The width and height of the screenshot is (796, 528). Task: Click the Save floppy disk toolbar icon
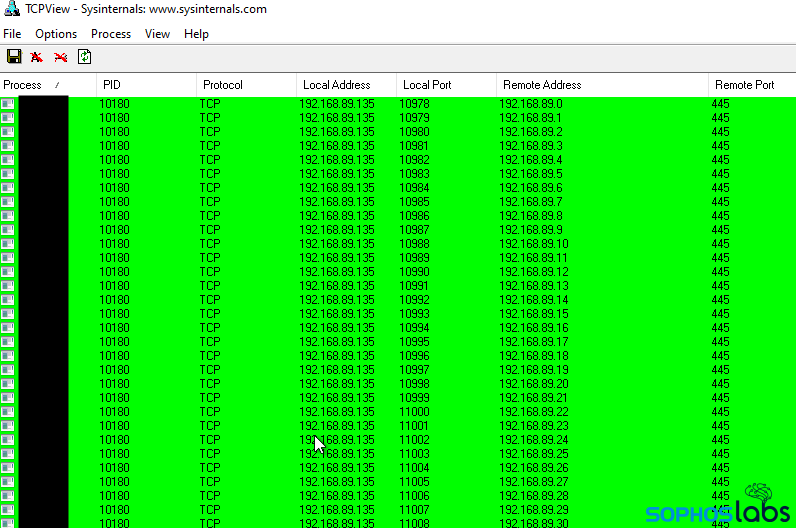pyautogui.click(x=14, y=56)
